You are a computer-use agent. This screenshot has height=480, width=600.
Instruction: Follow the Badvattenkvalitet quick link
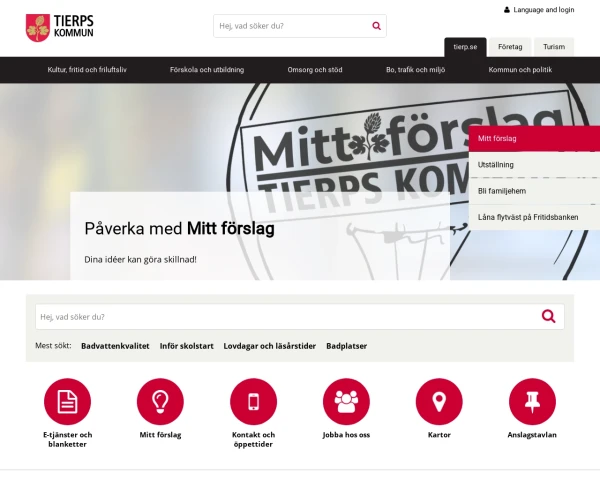coord(115,346)
